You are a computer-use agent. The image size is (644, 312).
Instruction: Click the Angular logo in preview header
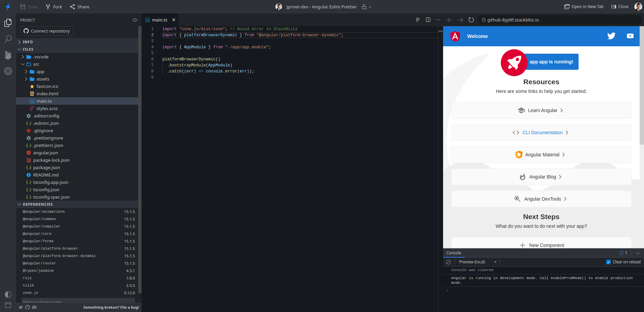click(455, 36)
